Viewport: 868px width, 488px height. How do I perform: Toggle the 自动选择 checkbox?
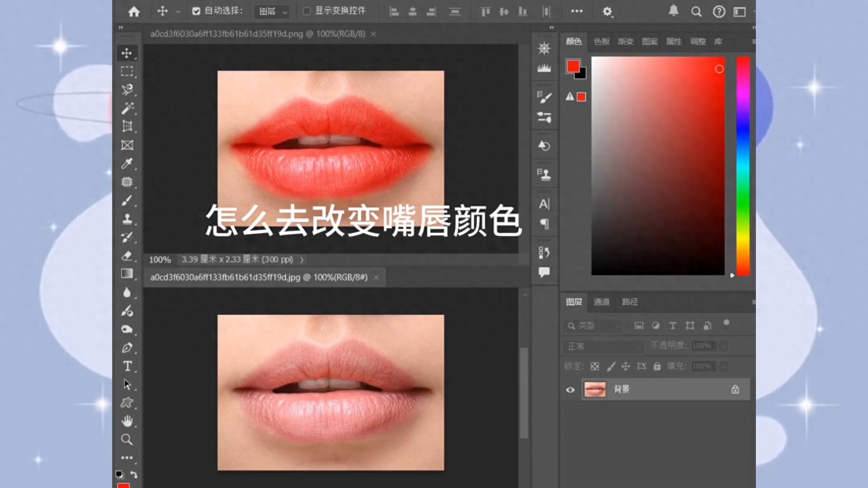click(196, 11)
